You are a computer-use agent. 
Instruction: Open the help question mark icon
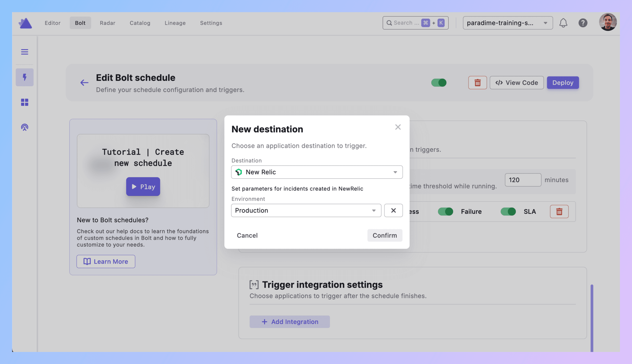tap(583, 23)
